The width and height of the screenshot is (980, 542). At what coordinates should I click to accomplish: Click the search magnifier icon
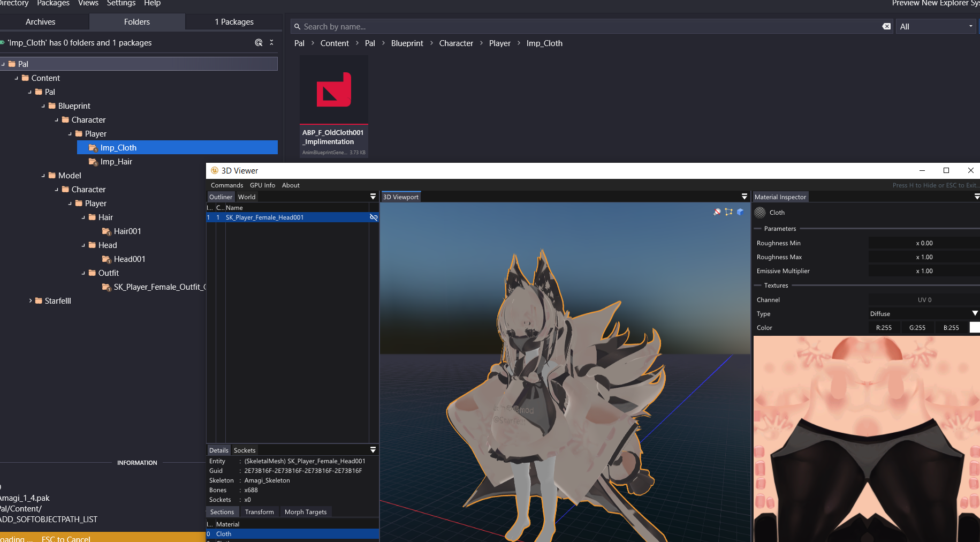click(x=298, y=27)
